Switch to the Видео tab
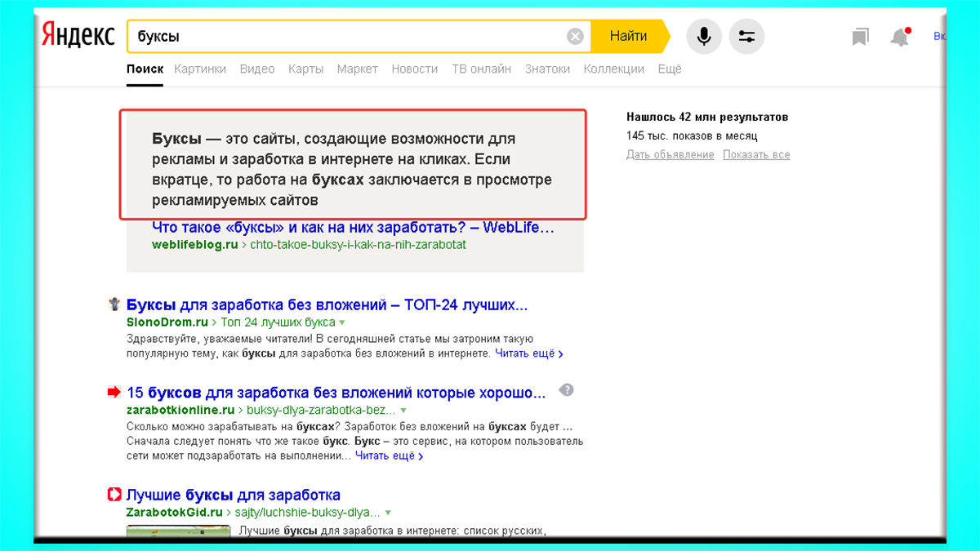This screenshot has height=551, width=980. 257,69
